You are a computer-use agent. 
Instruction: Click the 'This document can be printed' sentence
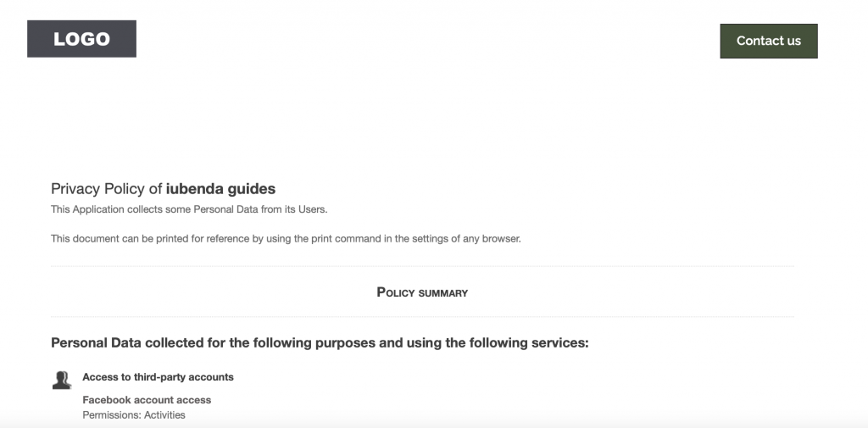pyautogui.click(x=286, y=239)
